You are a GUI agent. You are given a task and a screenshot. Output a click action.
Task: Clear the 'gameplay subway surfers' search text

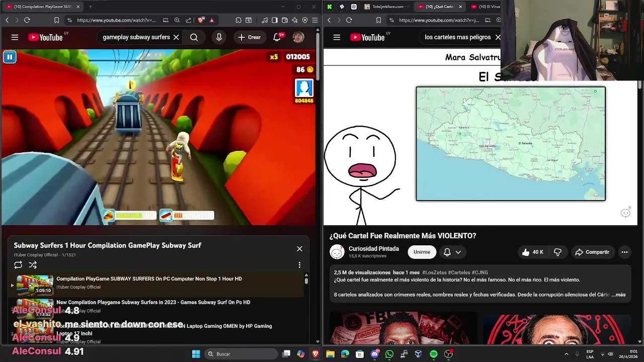click(176, 37)
